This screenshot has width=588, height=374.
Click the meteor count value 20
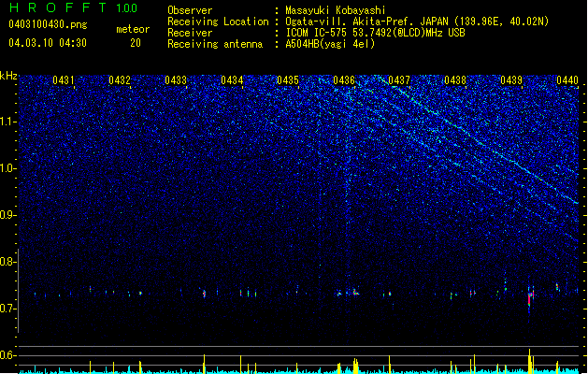coord(136,43)
